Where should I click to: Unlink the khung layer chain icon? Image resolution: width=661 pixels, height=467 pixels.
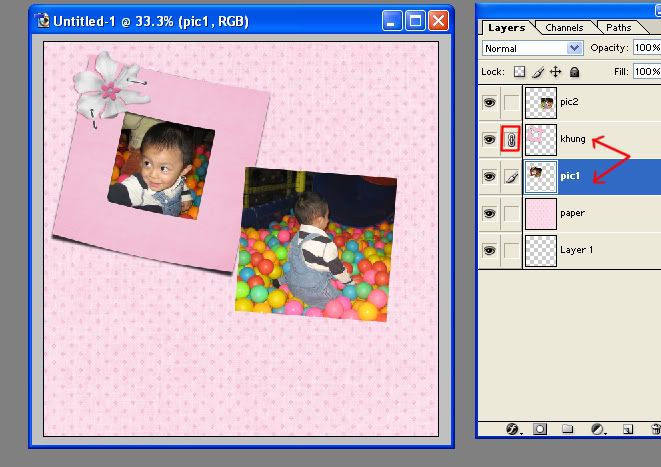pos(511,139)
